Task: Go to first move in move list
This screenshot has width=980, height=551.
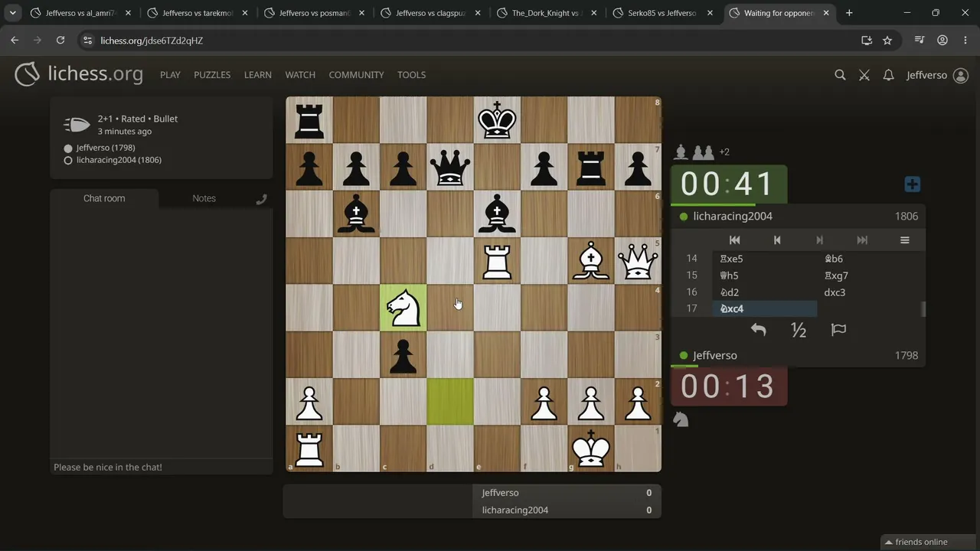Action: pyautogui.click(x=734, y=240)
